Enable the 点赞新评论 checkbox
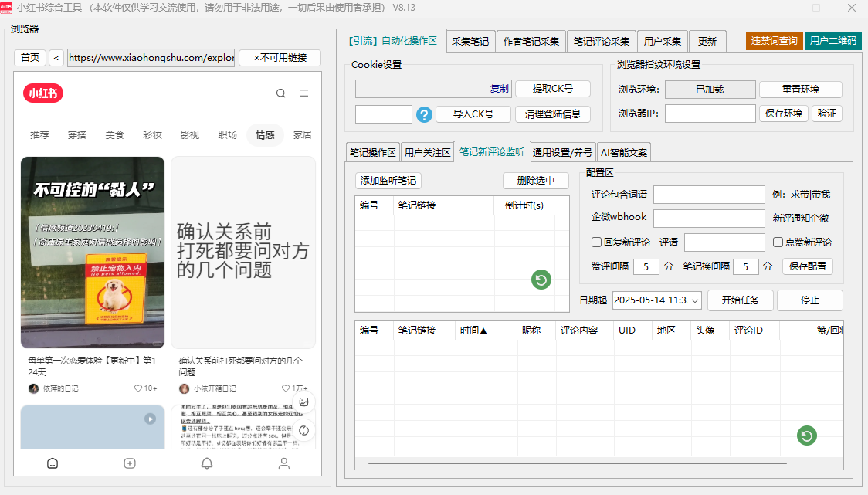The height and width of the screenshot is (495, 868). [778, 242]
